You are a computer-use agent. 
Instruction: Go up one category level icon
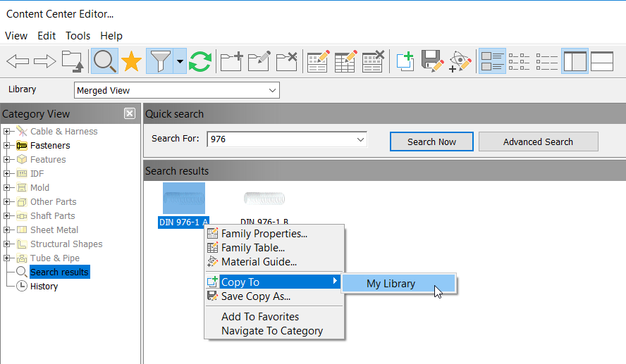point(73,61)
